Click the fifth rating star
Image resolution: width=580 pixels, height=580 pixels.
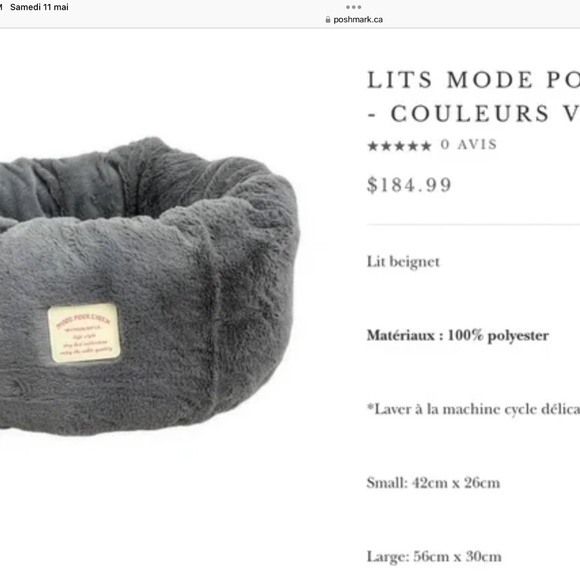[426, 146]
